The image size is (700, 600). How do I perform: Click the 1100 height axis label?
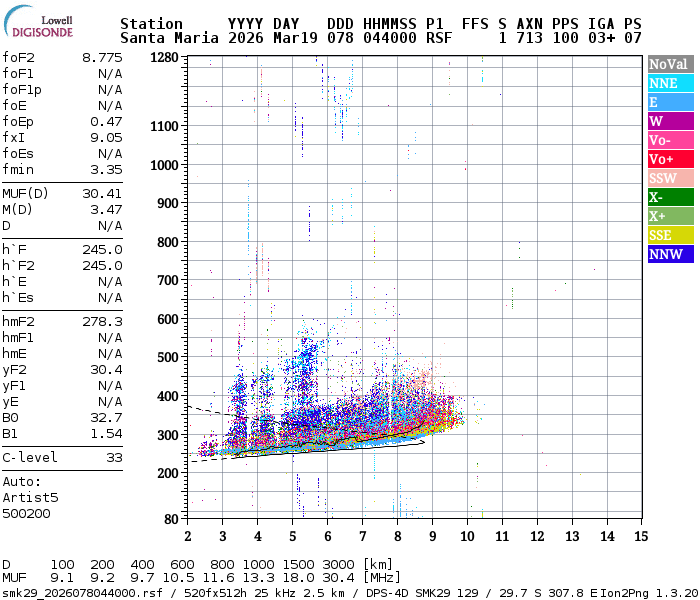point(164,126)
